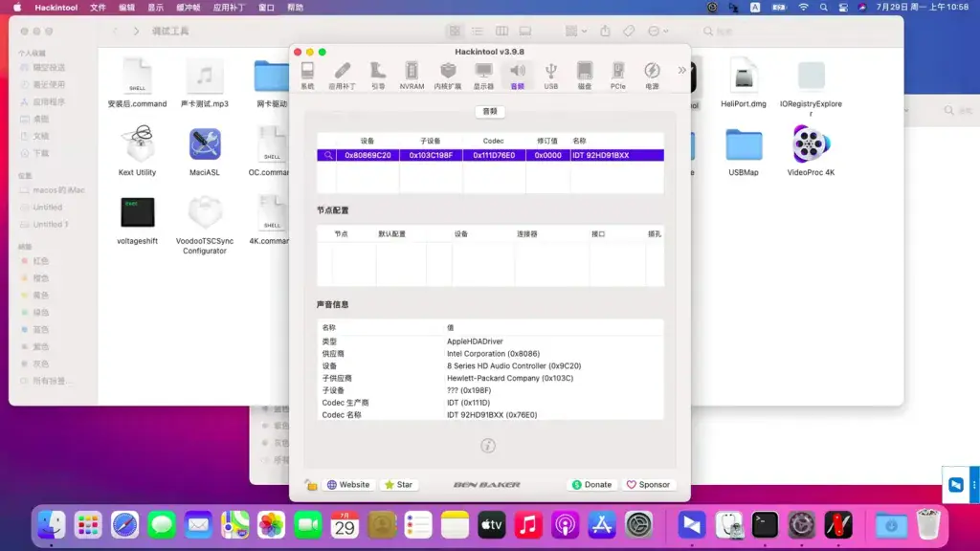Open the View menu in the menu bar
The image size is (980, 551).
click(156, 8)
